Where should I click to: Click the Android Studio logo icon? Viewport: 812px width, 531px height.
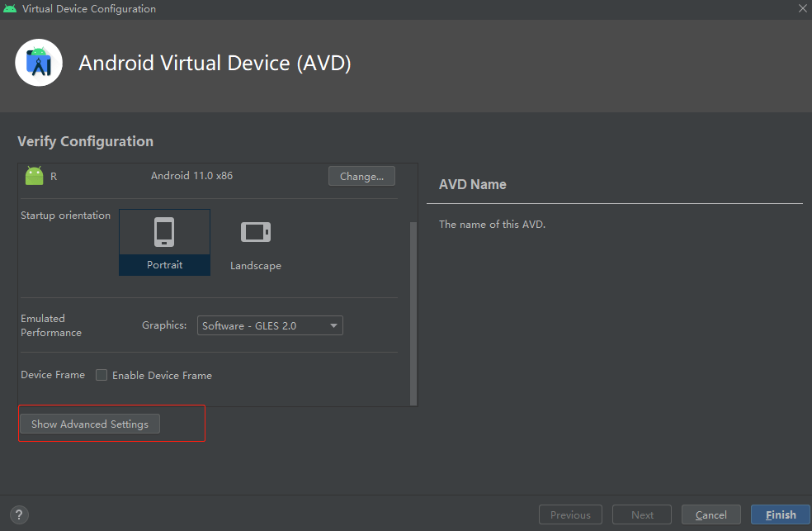click(39, 63)
